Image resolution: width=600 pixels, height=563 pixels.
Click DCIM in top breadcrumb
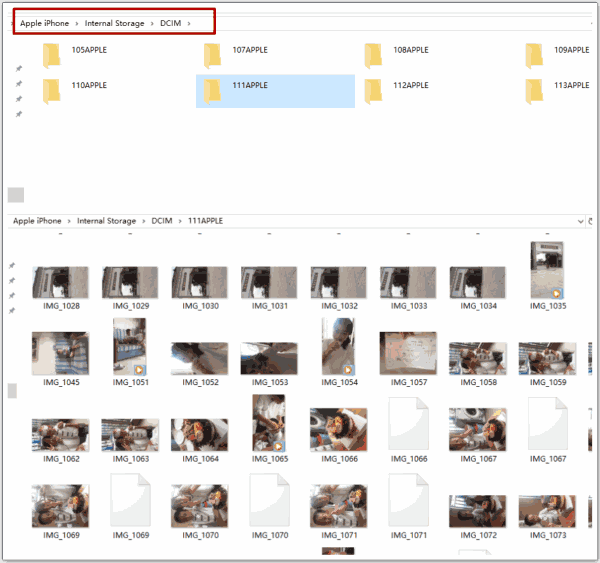coord(170,23)
